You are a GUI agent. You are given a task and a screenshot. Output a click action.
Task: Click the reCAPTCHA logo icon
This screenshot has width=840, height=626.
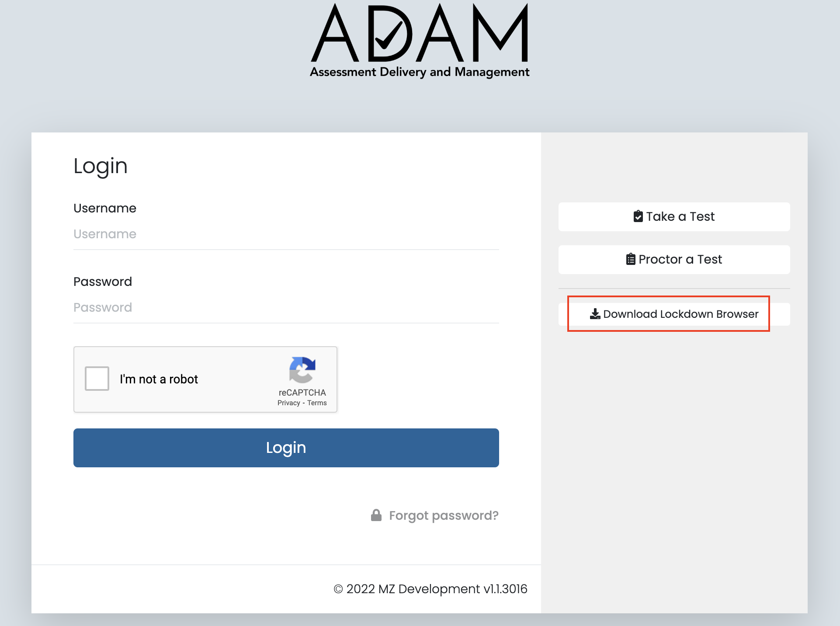click(x=302, y=370)
